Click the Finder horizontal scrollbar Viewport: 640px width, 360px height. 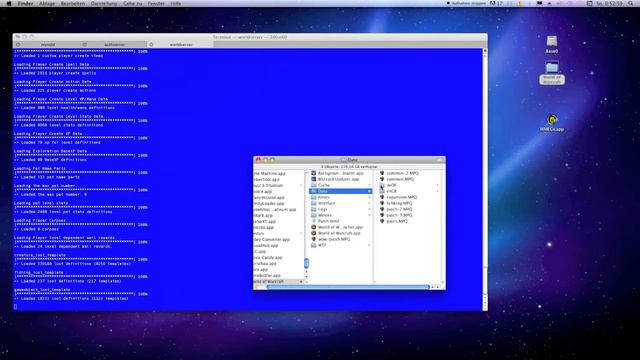348,287
